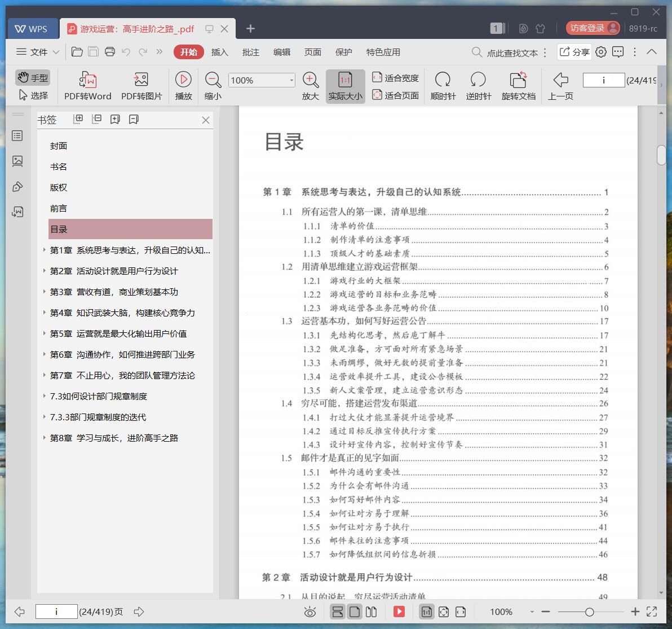Convert PDF to Word

pyautogui.click(x=87, y=86)
